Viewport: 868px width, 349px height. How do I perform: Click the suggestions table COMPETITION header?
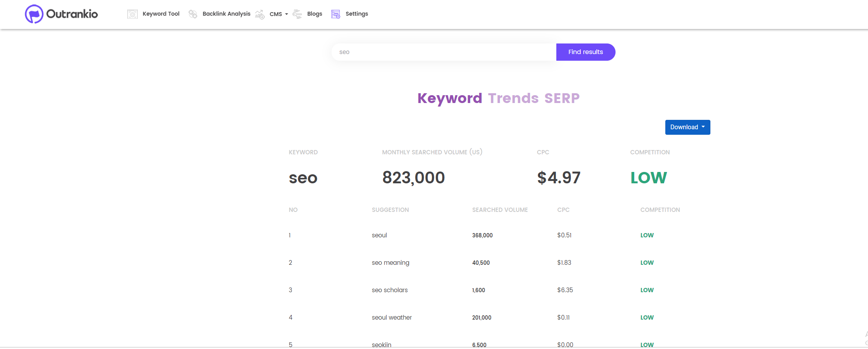pos(660,210)
